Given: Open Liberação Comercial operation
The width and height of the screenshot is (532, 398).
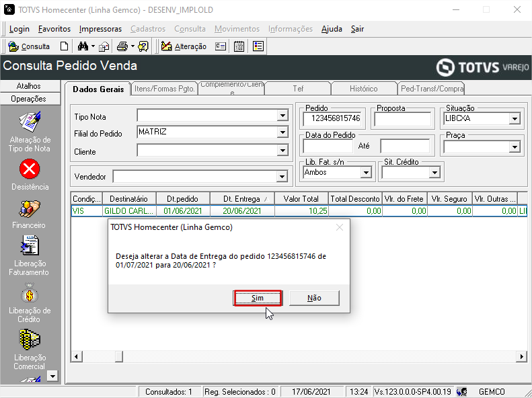Looking at the screenshot, I should click(x=29, y=350).
